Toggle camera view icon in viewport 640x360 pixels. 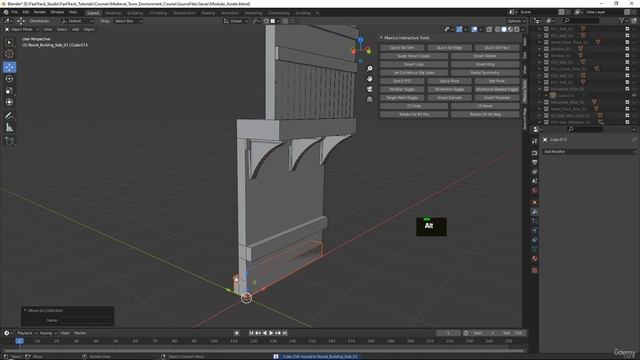pyautogui.click(x=369, y=89)
